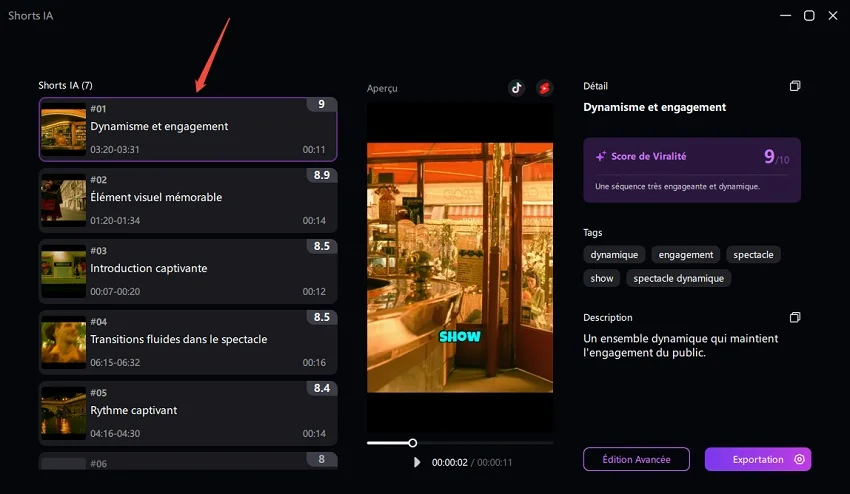Click the "spectacle dynamique" tag
Image resolution: width=850 pixels, height=494 pixels.
pos(678,278)
